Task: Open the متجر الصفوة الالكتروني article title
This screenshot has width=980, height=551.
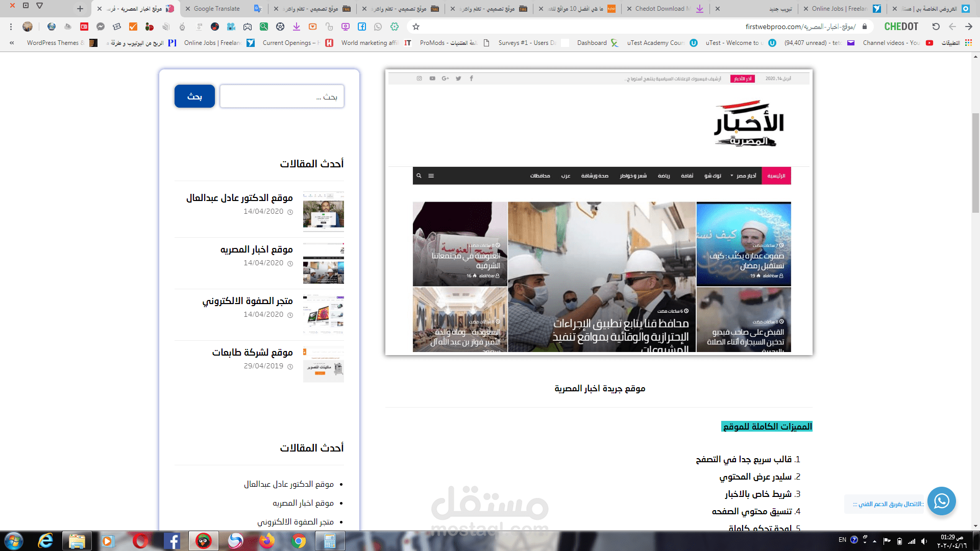Action: [248, 301]
